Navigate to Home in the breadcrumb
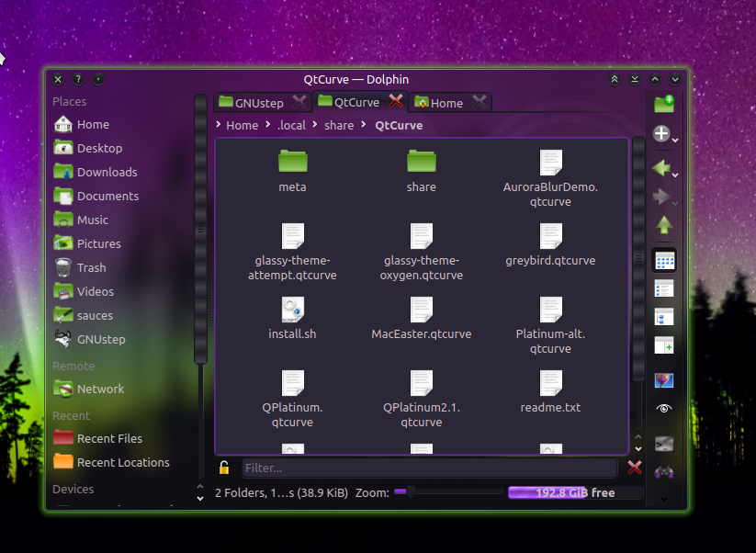This screenshot has width=756, height=553. pyautogui.click(x=242, y=125)
